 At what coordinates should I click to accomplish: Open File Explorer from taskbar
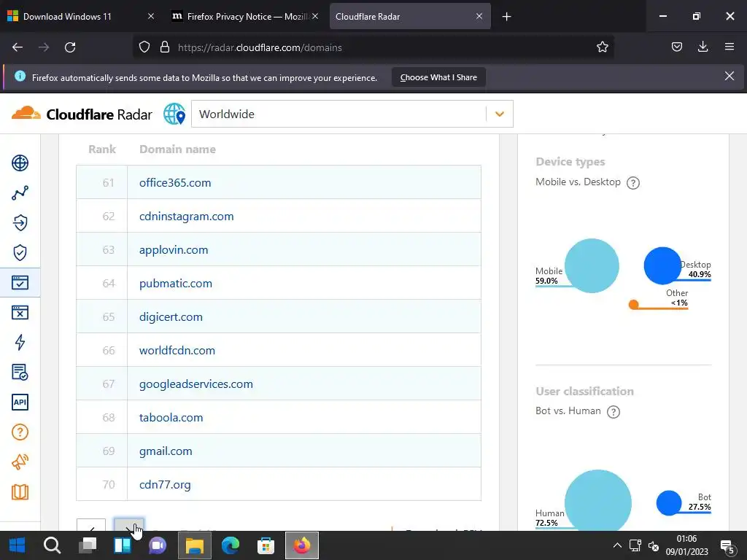coord(194,545)
